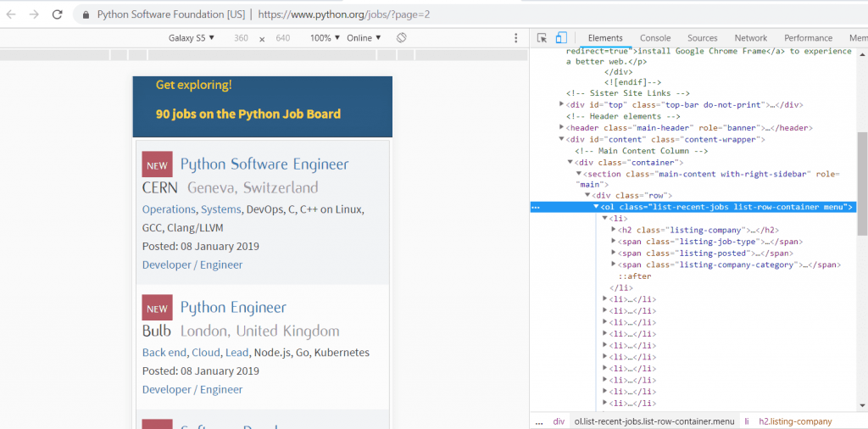Toggle the device toolbar icon

click(561, 37)
